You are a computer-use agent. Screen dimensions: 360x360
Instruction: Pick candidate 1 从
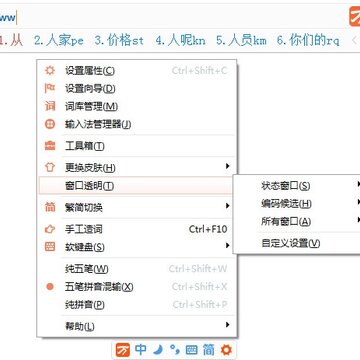pyautogui.click(x=11, y=41)
